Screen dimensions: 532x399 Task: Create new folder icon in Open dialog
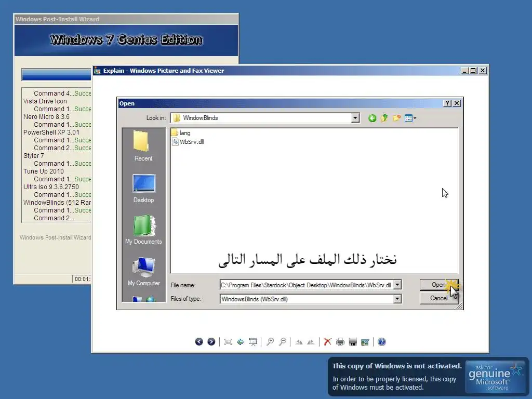tap(396, 118)
